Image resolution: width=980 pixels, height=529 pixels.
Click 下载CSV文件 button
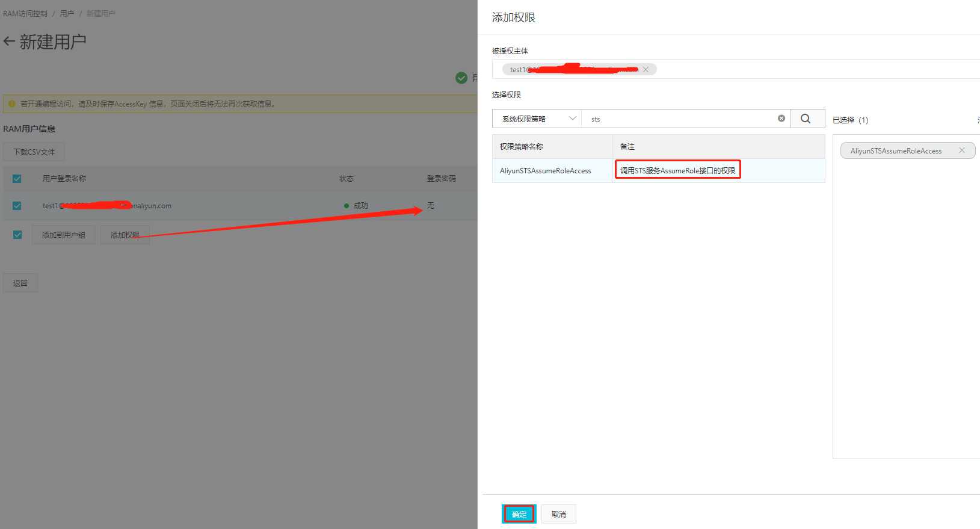click(34, 152)
